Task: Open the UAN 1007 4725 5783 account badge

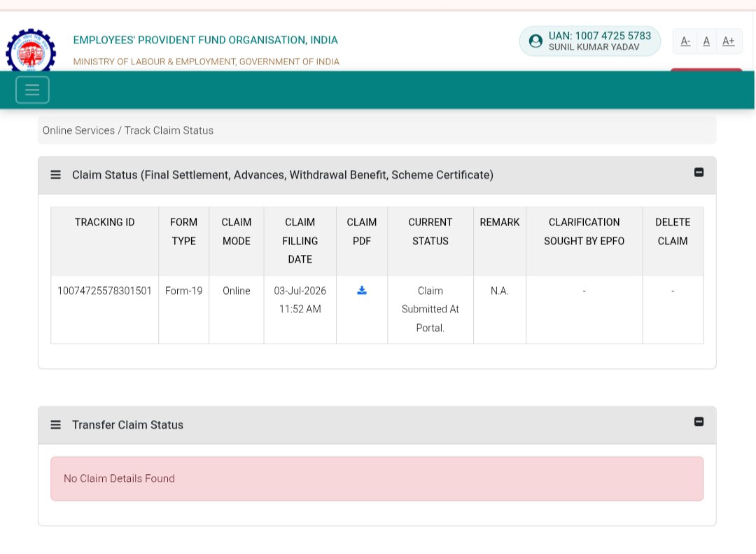Action: [x=589, y=41]
